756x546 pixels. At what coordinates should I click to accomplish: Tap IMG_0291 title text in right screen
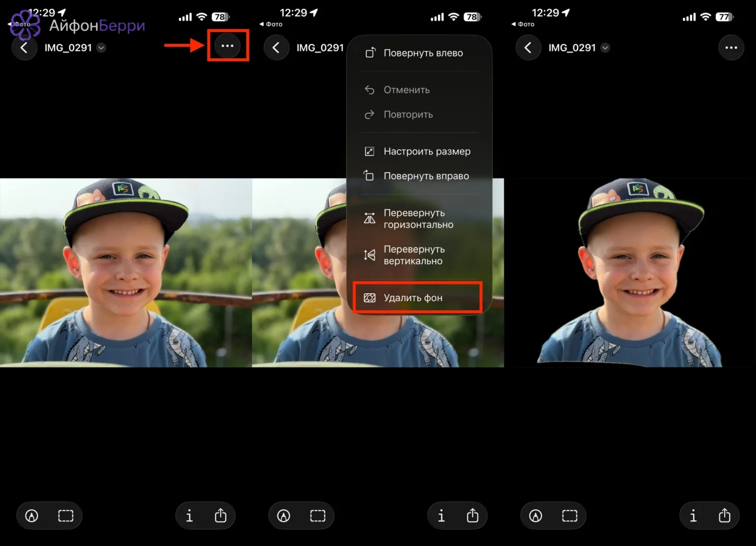(572, 48)
